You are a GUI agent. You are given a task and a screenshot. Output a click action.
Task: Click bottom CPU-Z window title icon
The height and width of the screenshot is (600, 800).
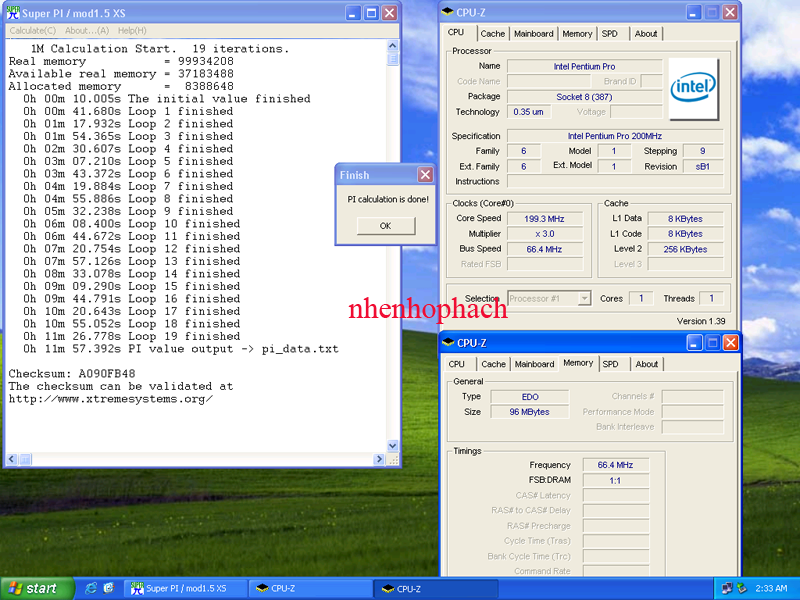coord(448,342)
